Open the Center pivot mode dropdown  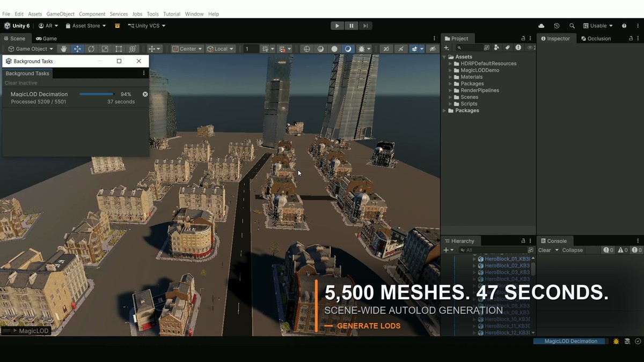click(187, 49)
